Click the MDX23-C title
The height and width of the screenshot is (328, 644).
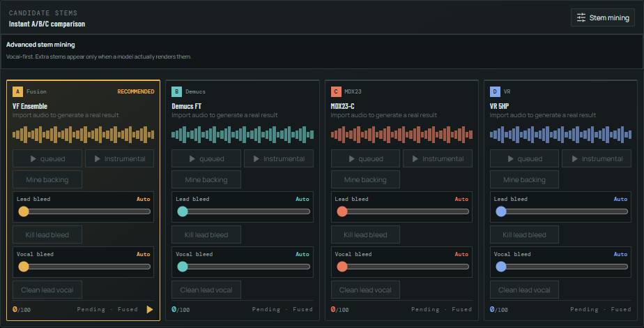(x=342, y=106)
